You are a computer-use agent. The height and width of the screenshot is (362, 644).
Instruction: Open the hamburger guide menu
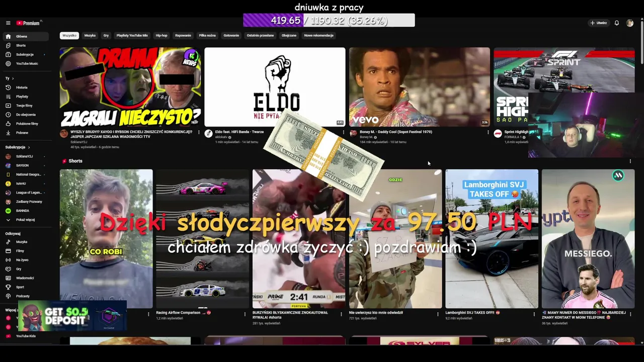click(x=8, y=23)
